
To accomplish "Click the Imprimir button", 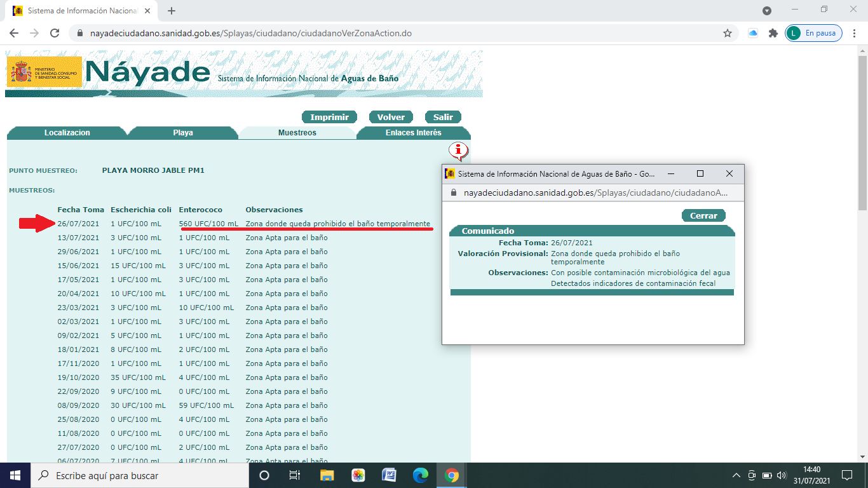I will coord(329,117).
